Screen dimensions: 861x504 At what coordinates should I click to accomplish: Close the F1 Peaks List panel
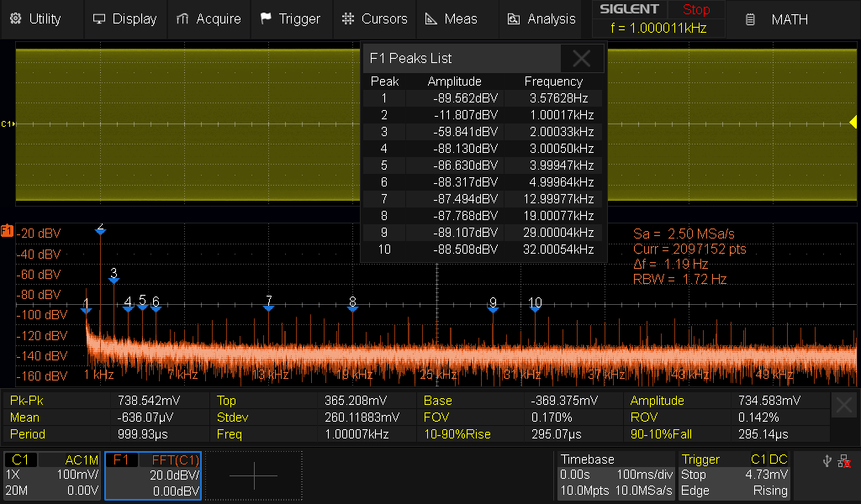[x=581, y=58]
